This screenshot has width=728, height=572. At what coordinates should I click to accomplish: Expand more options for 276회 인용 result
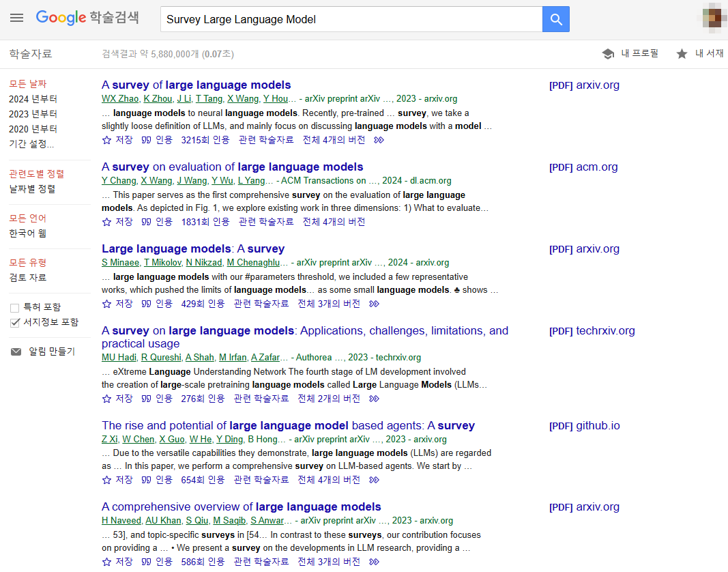[374, 399]
